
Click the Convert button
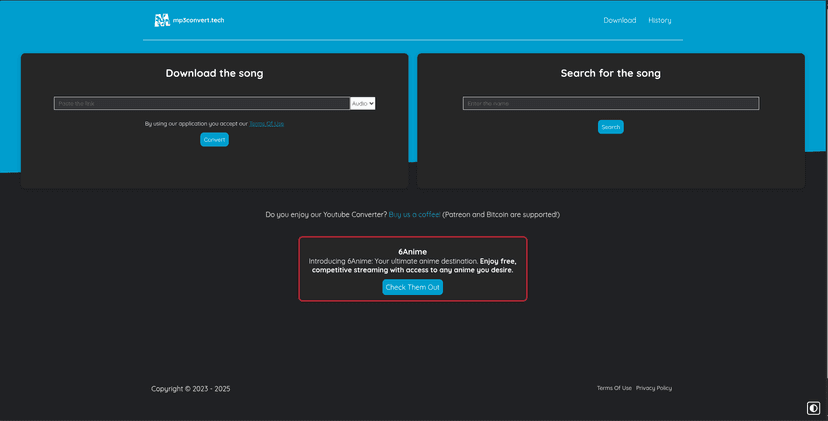214,139
